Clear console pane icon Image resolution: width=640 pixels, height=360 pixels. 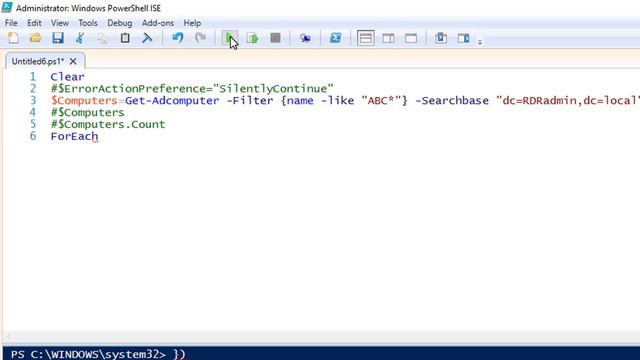coord(147,38)
